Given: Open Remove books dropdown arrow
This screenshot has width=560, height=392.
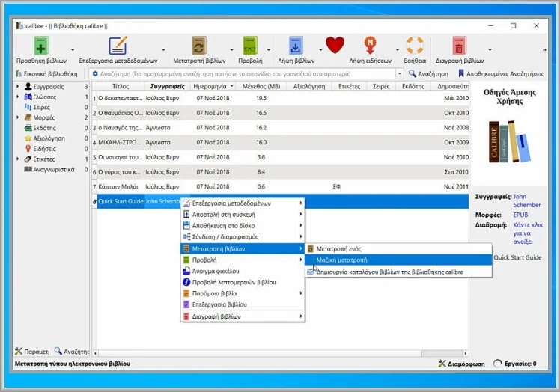Looking at the screenshot, I should pyautogui.click(x=490, y=49).
